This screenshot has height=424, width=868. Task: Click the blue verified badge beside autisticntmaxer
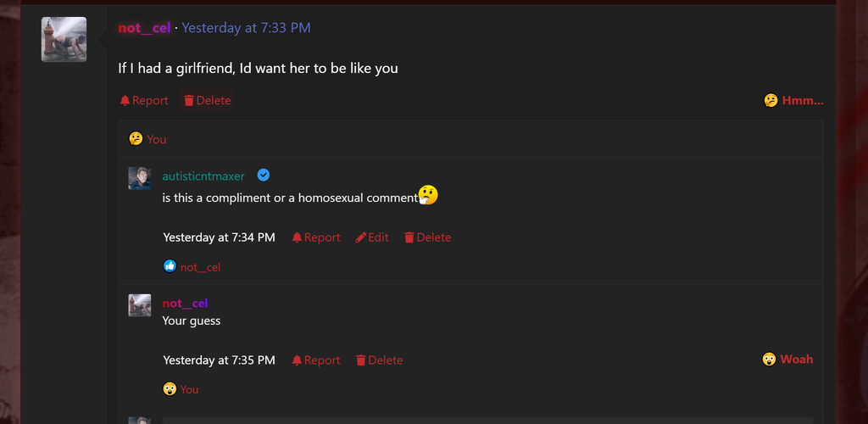click(264, 176)
